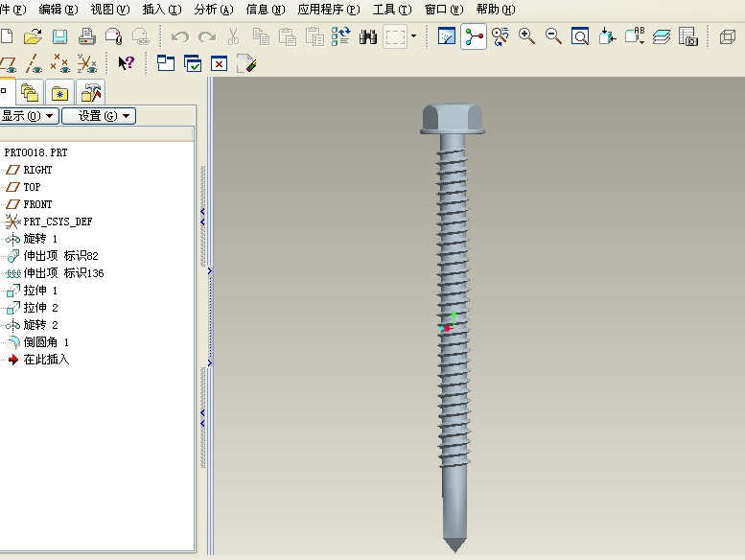Undo the last action

tap(179, 36)
